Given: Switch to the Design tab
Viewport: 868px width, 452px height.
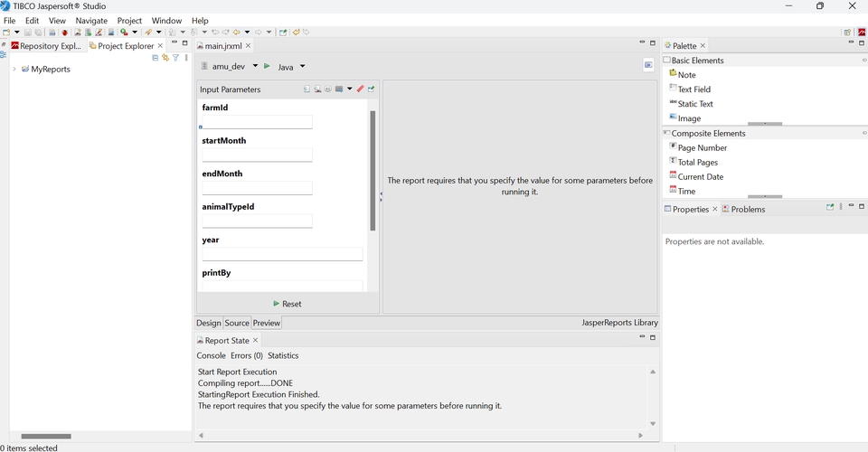Looking at the screenshot, I should coord(209,323).
